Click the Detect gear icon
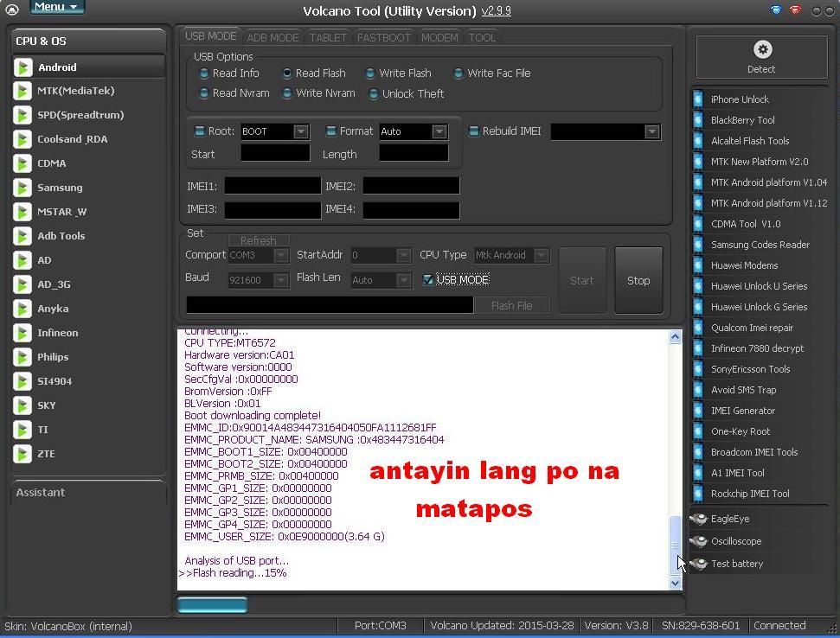The width and height of the screenshot is (840, 638). (761, 49)
